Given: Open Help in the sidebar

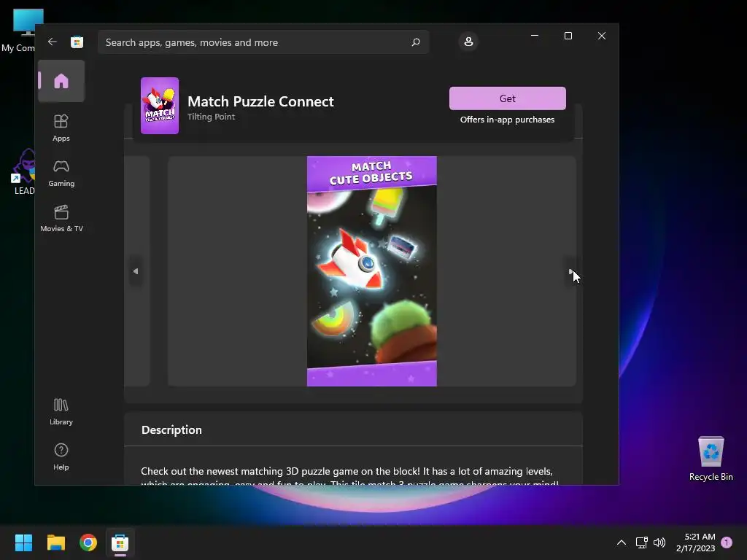Looking at the screenshot, I should [x=61, y=457].
